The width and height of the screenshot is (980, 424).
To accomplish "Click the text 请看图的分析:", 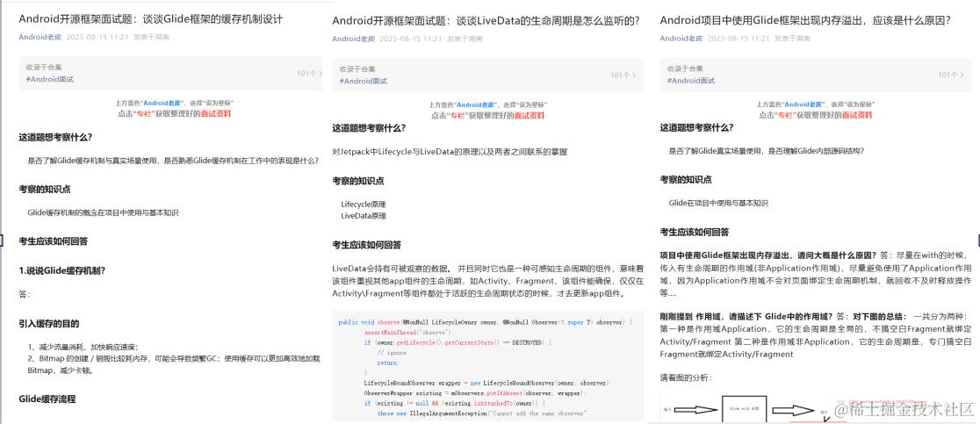I will [686, 377].
